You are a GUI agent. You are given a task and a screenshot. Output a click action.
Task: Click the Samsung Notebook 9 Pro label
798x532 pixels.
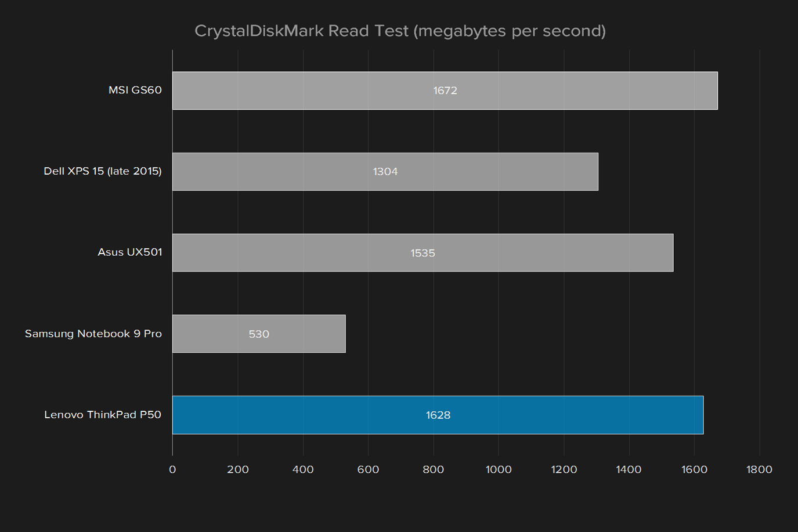93,334
